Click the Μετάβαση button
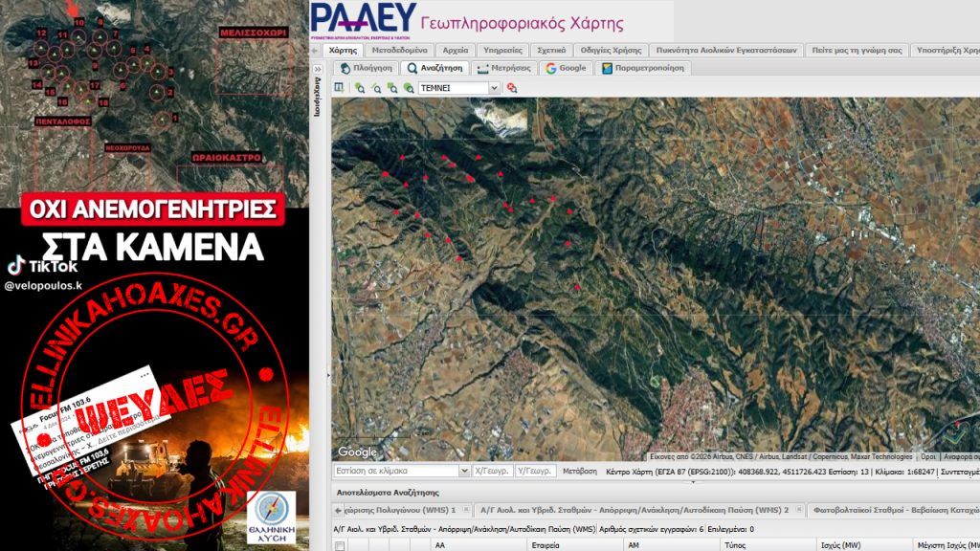 click(x=579, y=471)
